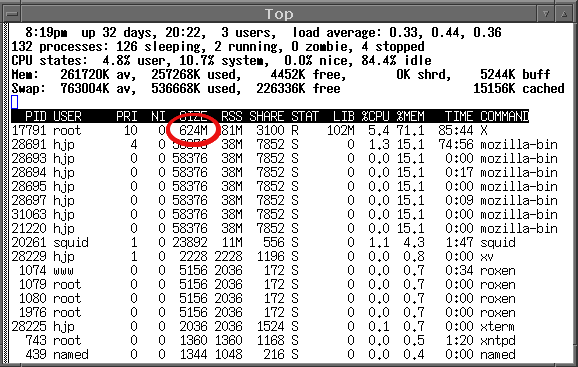Open the window menu button in title bar

click(x=12, y=14)
